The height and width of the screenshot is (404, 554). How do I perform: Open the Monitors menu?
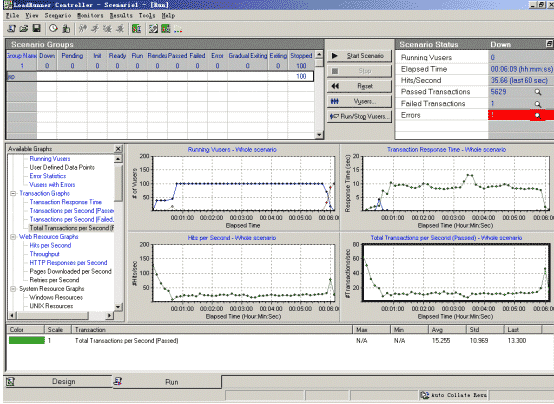(x=90, y=15)
